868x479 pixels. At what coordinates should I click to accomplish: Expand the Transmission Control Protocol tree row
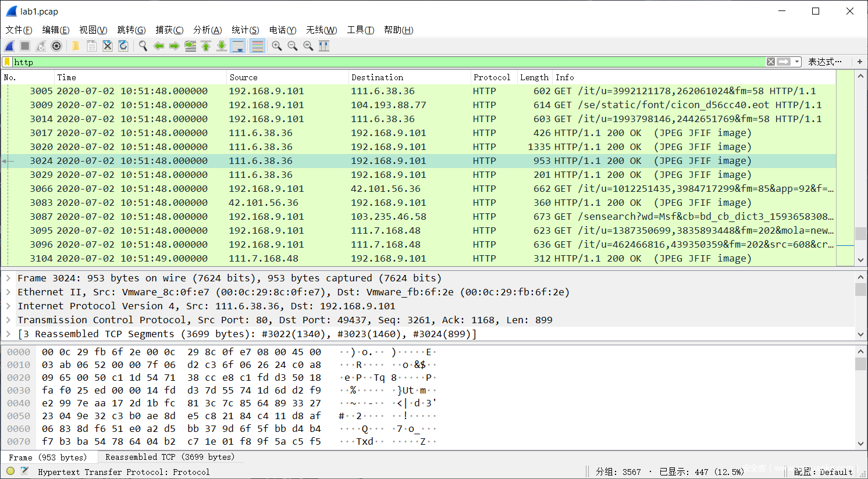[8, 320]
